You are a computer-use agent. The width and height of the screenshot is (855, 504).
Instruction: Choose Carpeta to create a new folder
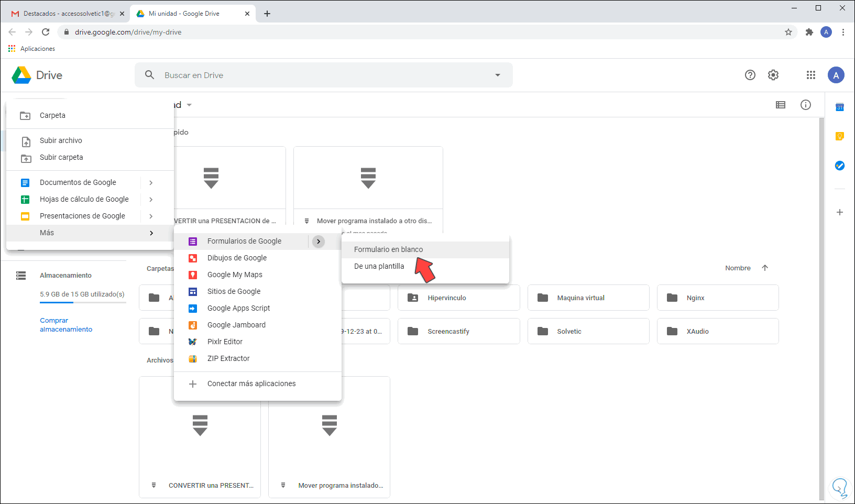click(x=90, y=115)
